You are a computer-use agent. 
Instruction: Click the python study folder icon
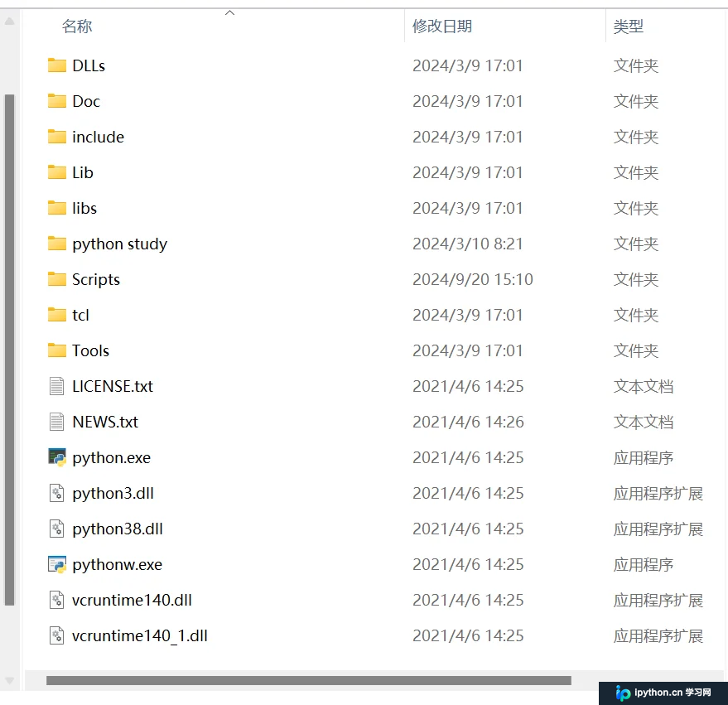56,244
